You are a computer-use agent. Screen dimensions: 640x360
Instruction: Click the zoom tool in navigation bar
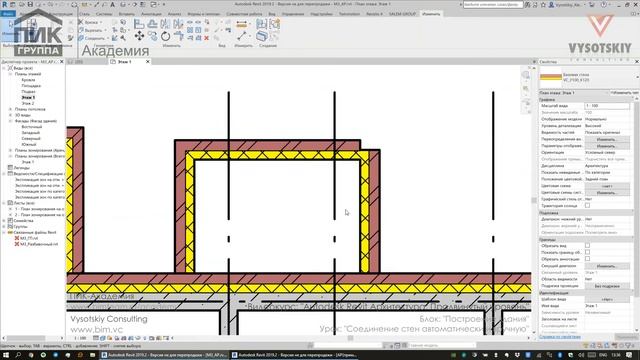tap(526, 89)
